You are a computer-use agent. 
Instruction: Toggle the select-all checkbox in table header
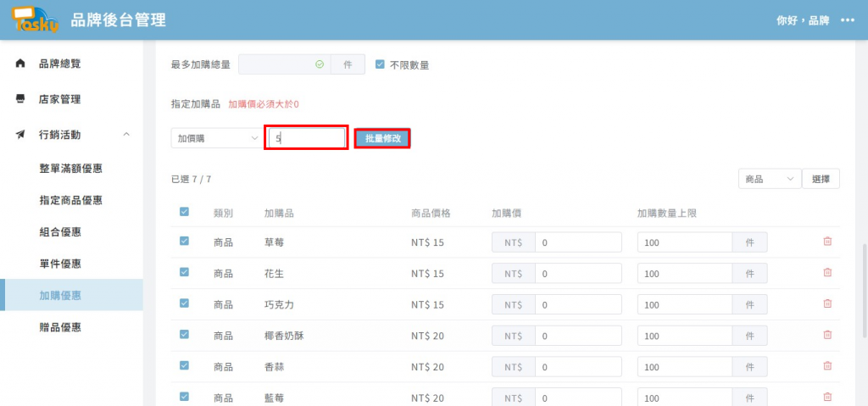point(184,212)
